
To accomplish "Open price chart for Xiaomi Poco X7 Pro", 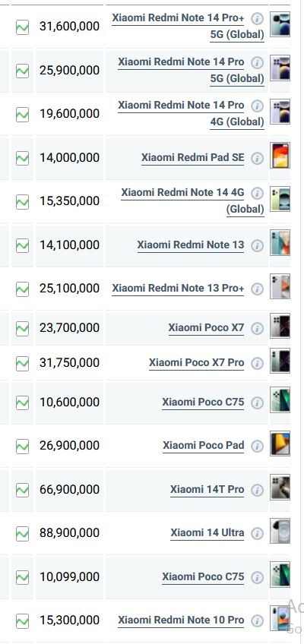I will pos(22,363).
